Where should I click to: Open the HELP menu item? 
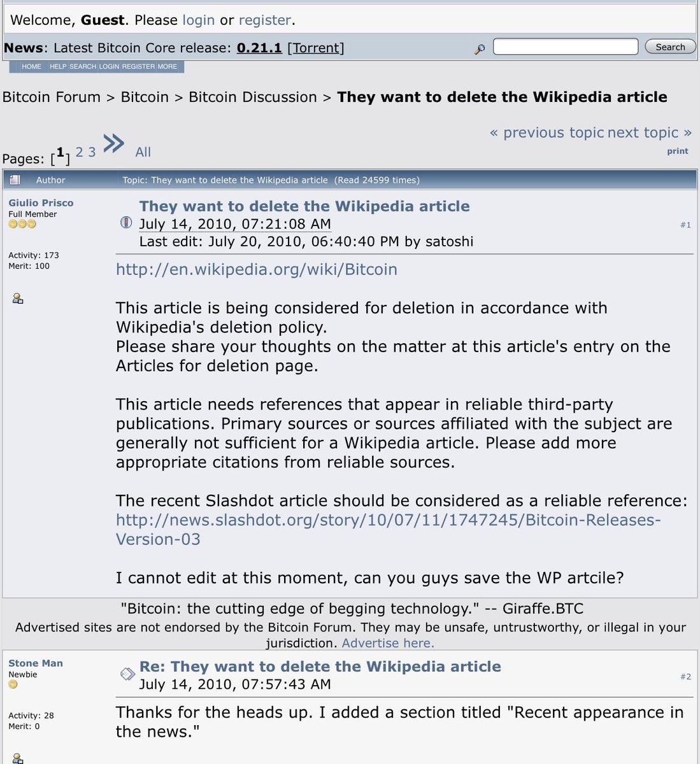click(x=58, y=66)
